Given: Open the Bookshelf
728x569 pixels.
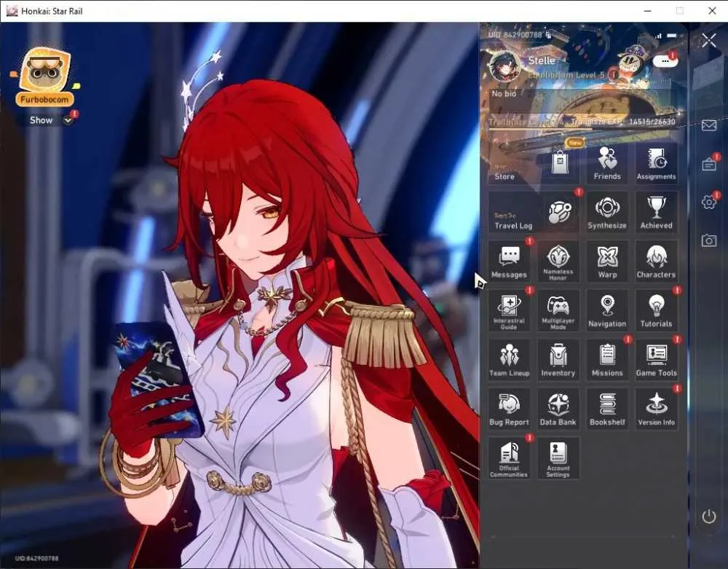Looking at the screenshot, I should 607,409.
